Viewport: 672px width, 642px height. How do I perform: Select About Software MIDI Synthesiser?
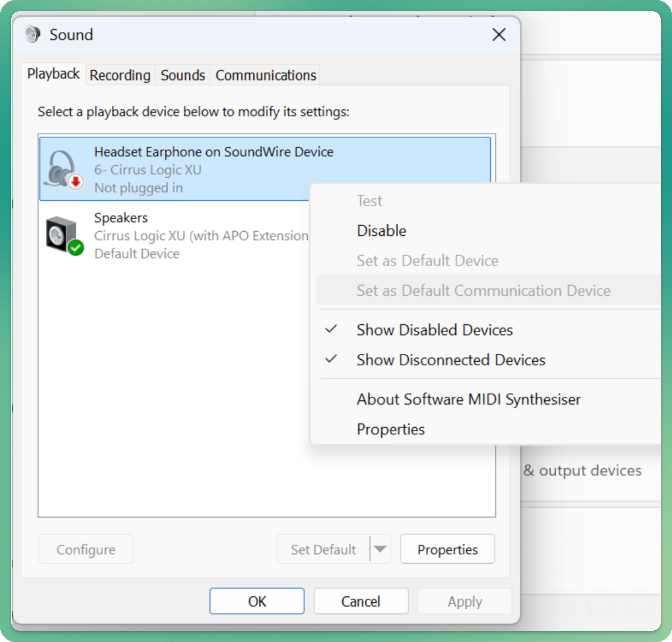468,399
